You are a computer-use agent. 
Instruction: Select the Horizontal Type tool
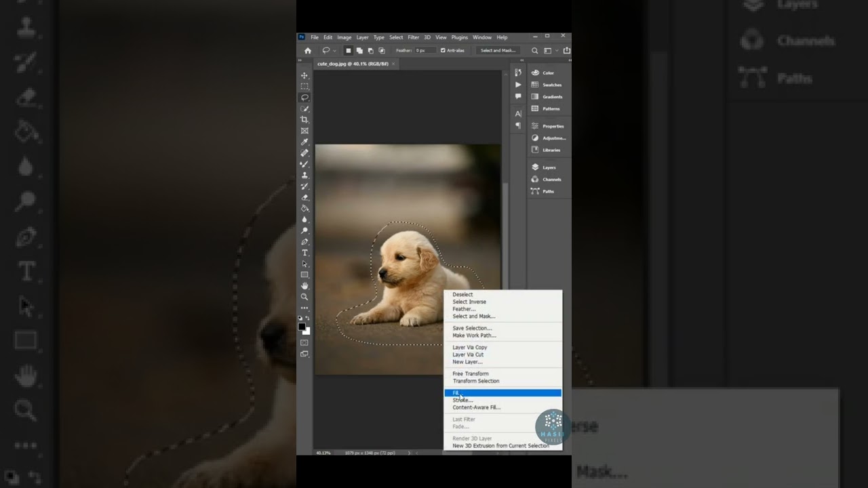(x=304, y=253)
